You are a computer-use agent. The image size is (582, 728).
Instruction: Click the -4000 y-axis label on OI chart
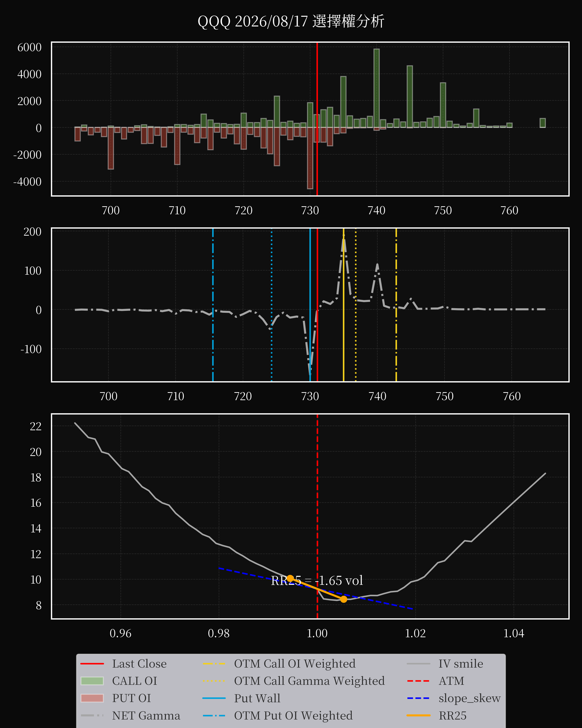point(27,182)
